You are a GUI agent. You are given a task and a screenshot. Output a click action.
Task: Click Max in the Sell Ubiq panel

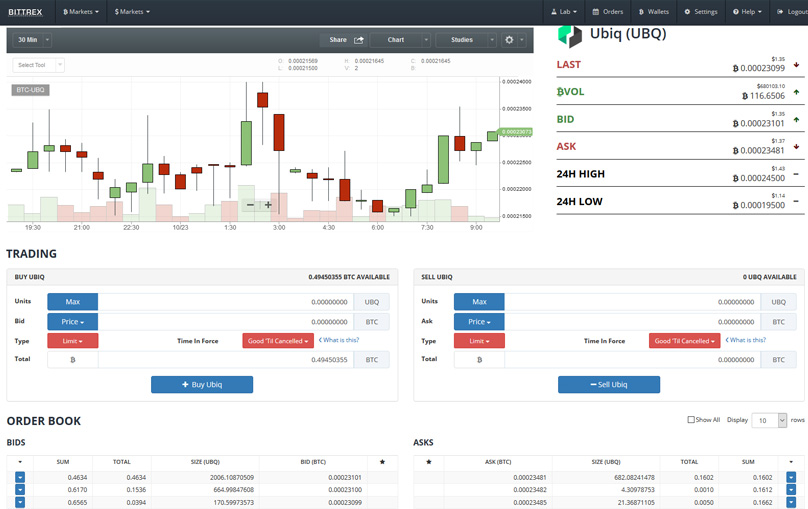pos(479,302)
